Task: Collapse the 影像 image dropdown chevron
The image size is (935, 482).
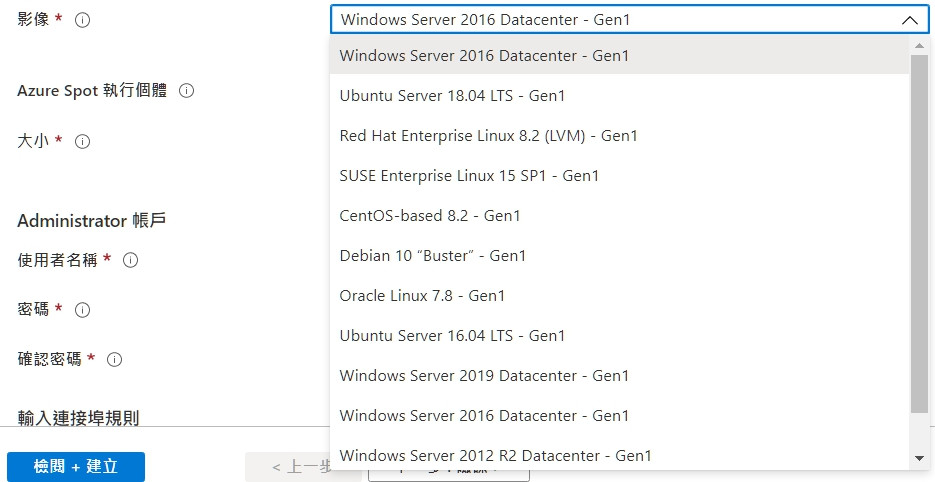Action: pos(909,20)
